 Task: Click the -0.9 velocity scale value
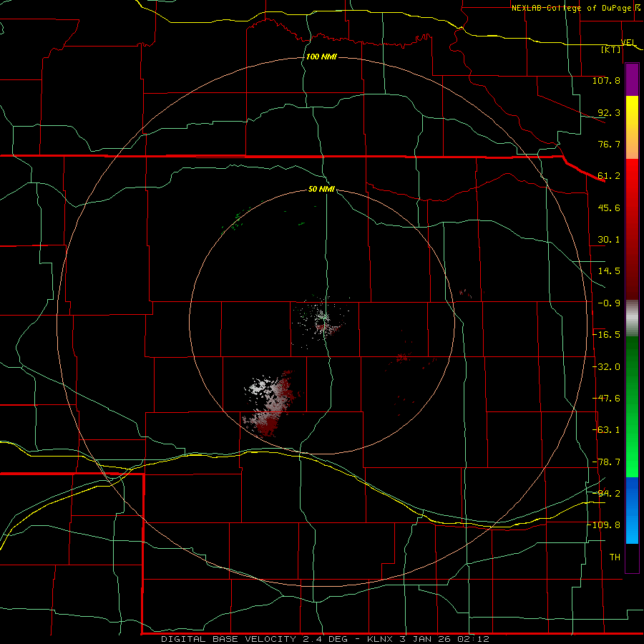609,303
